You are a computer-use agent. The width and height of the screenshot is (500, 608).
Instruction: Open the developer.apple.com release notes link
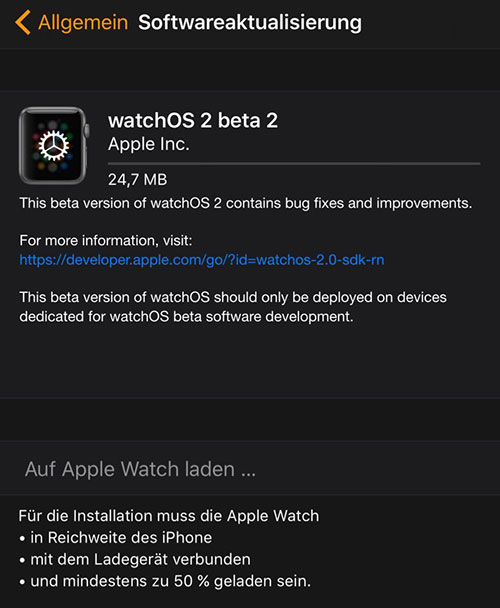click(202, 260)
